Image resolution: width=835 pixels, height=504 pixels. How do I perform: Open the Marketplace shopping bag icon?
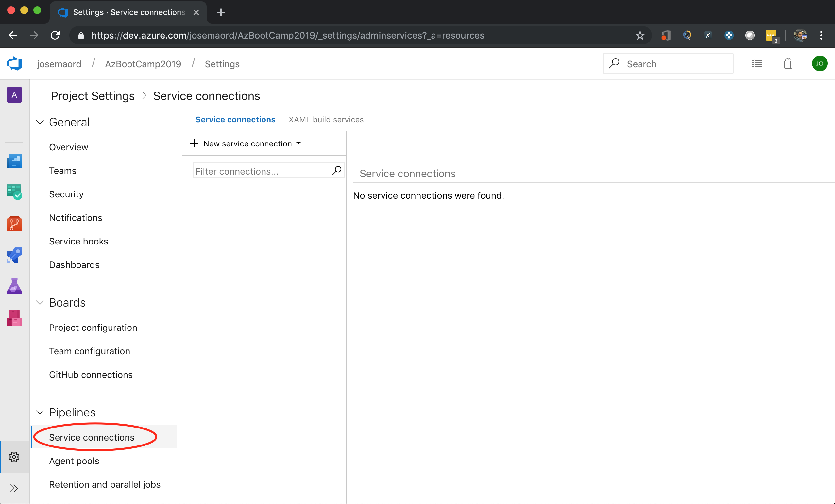pos(788,64)
